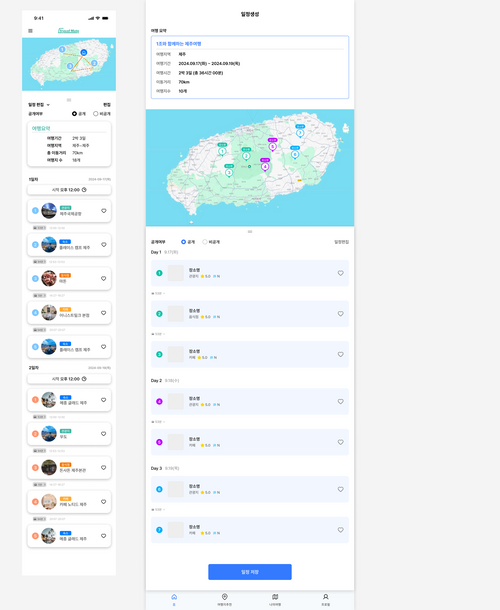The height and width of the screenshot is (610, 500).
Task: Select the blue 공개 radio in the large panel
Action: (183, 242)
